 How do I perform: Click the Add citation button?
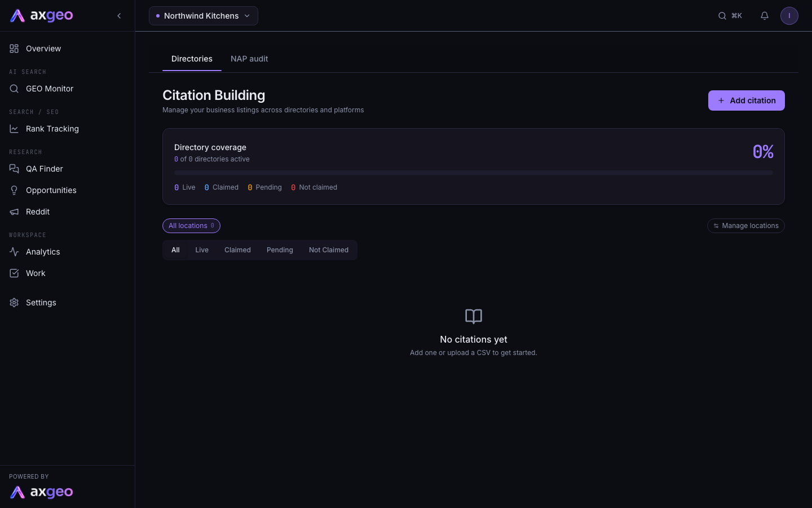(747, 100)
